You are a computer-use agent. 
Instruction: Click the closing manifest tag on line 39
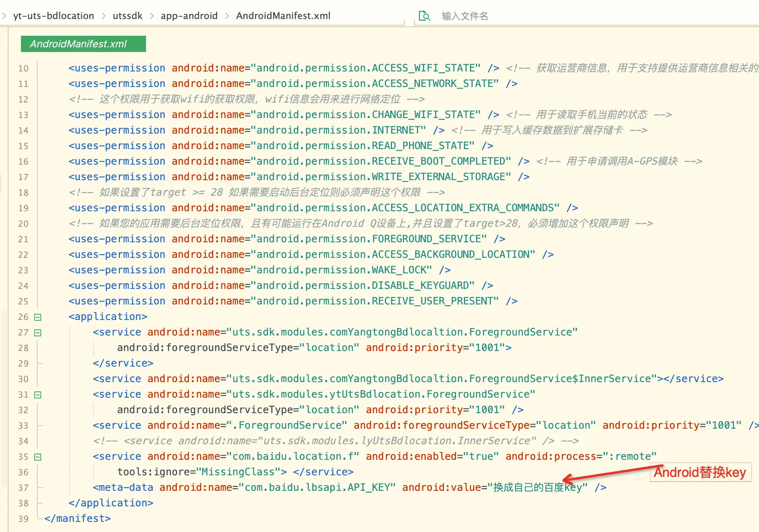coord(78,518)
